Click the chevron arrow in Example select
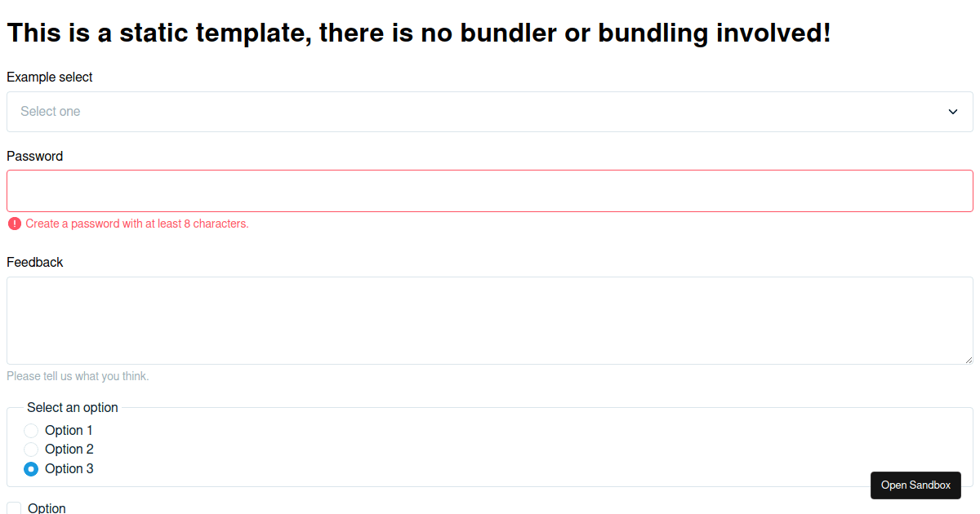 pos(952,112)
